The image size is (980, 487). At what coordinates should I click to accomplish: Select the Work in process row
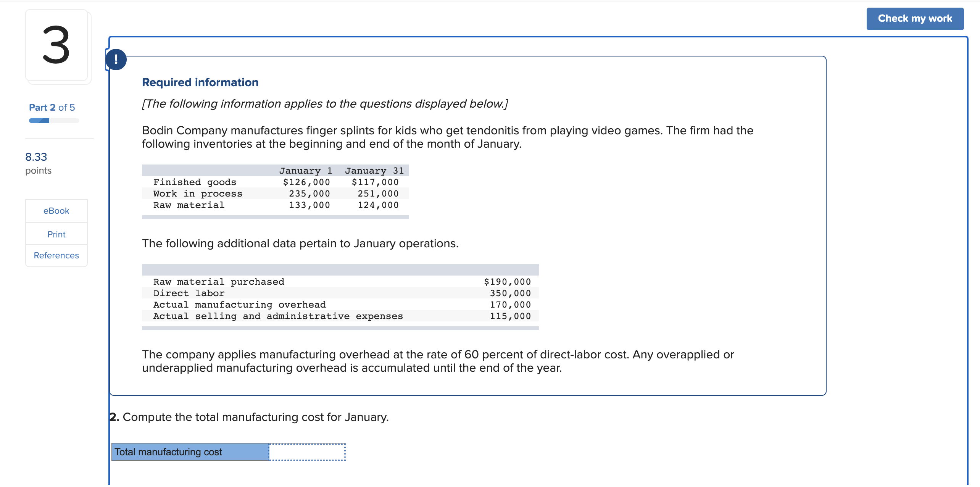pyautogui.click(x=276, y=194)
